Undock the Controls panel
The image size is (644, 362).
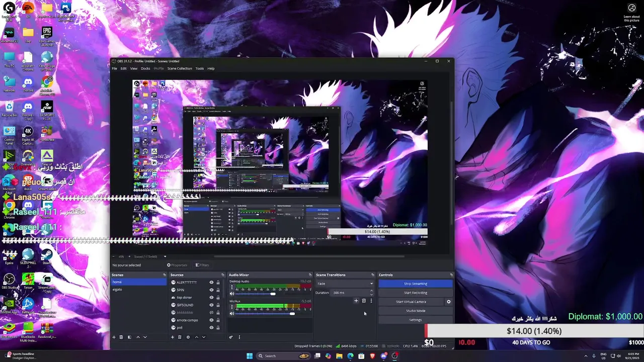coord(451,275)
